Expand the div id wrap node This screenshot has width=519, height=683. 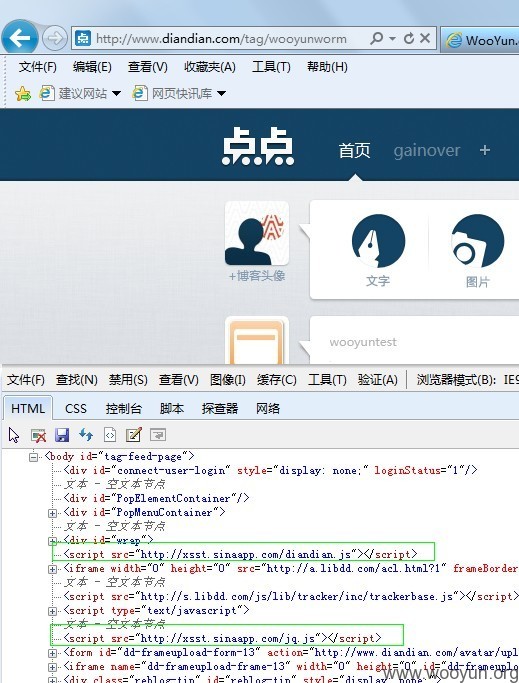(x=52, y=541)
